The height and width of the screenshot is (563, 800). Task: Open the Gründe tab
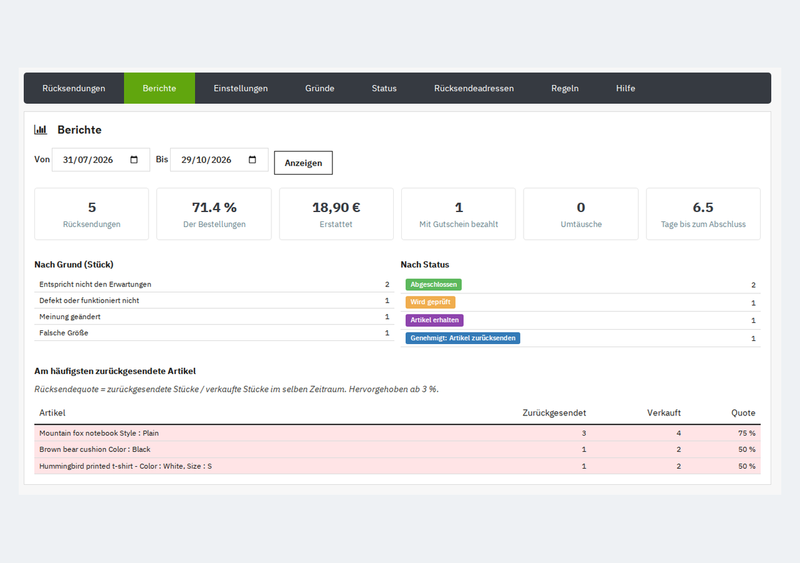(x=319, y=88)
